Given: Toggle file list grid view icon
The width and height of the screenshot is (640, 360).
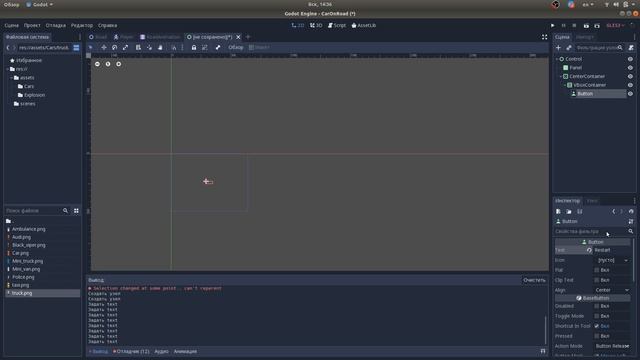Looking at the screenshot, I should tap(76, 211).
